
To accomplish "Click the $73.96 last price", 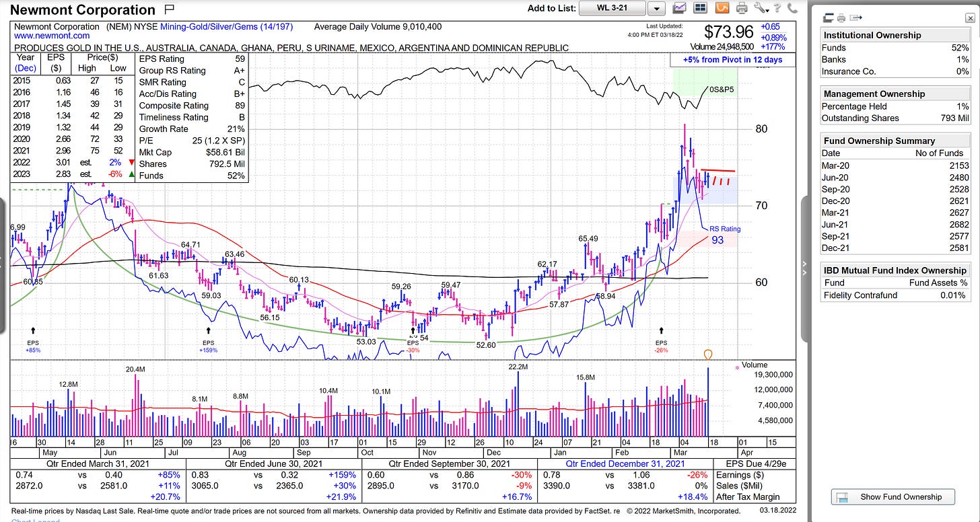I will [729, 32].
